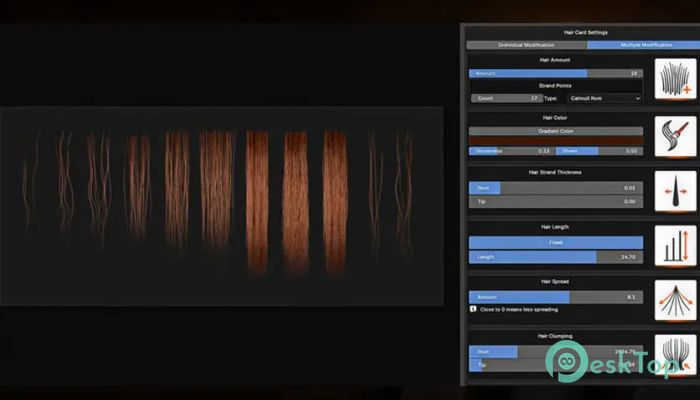
Task: Set the Root thickness slider
Action: tap(556, 188)
